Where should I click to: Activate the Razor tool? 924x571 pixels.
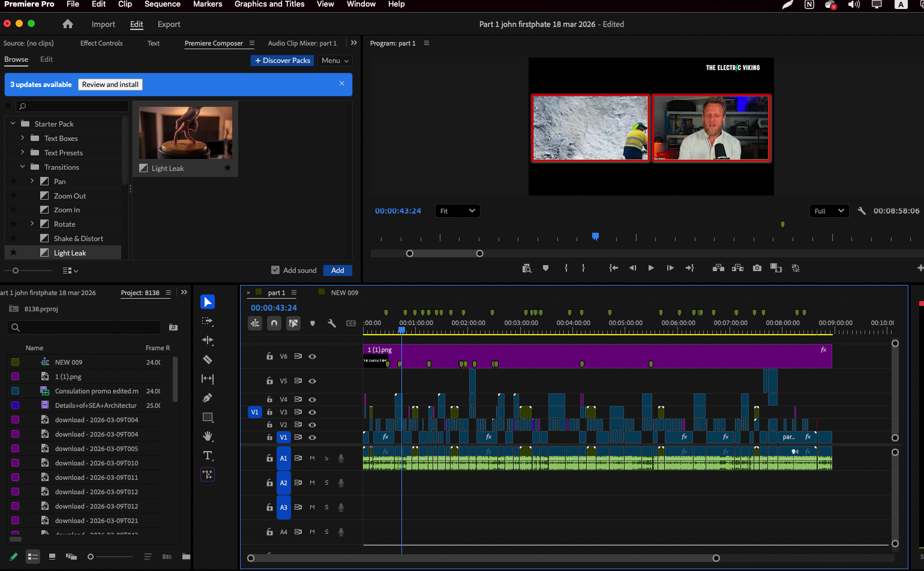point(208,359)
